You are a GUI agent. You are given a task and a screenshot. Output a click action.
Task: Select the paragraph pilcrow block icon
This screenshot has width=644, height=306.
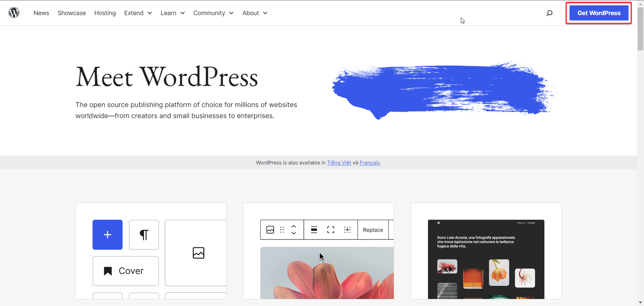pyautogui.click(x=144, y=234)
